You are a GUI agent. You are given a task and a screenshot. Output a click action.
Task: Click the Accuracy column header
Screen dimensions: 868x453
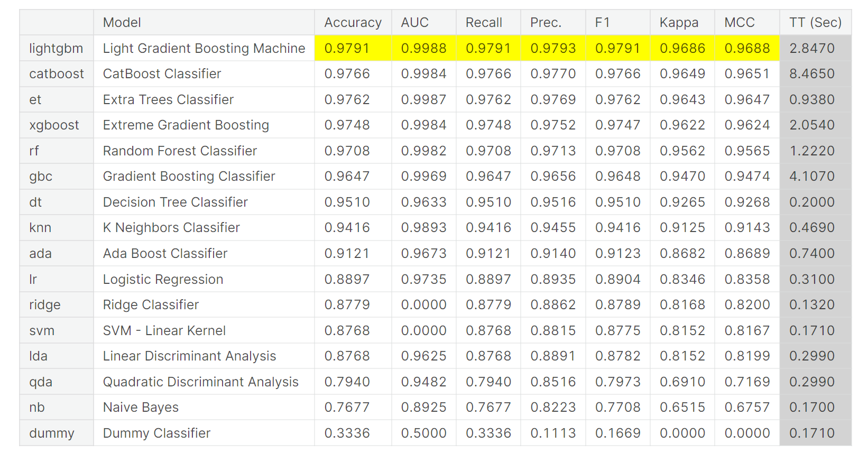353,23
